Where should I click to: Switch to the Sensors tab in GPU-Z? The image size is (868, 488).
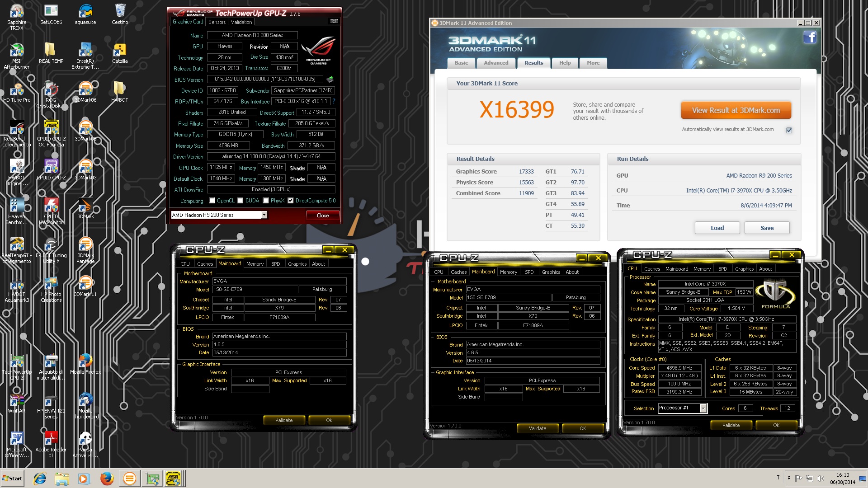tap(217, 22)
